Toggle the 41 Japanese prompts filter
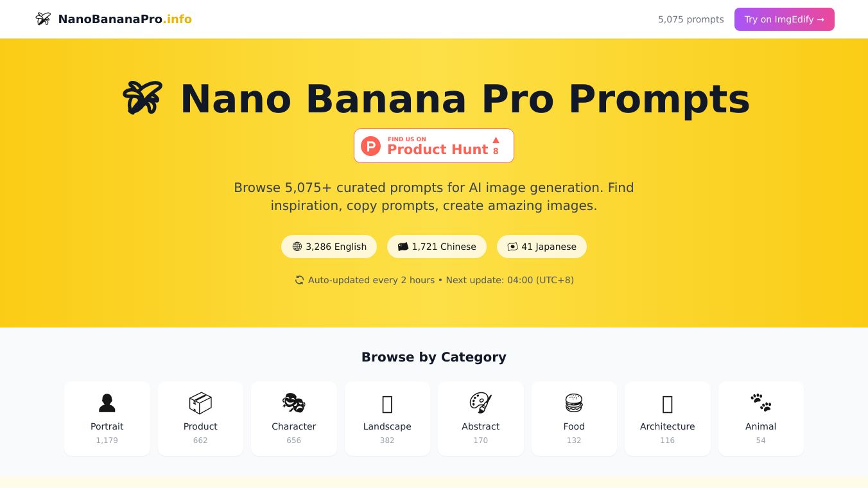This screenshot has height=488, width=868. (541, 247)
